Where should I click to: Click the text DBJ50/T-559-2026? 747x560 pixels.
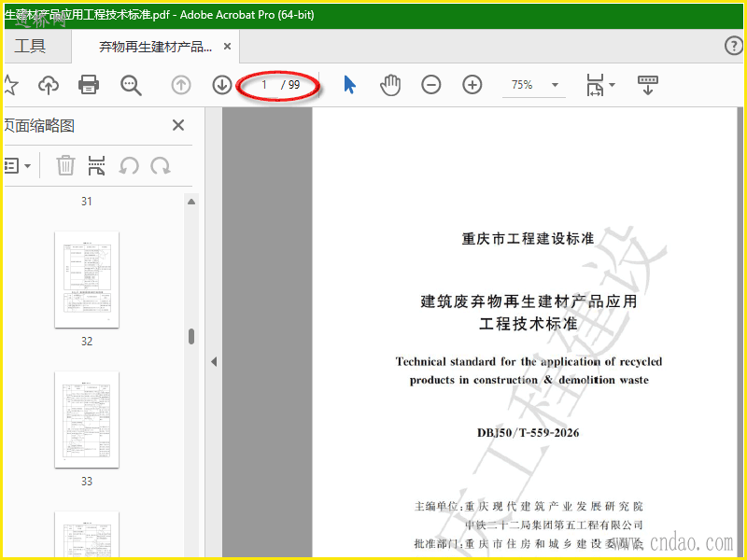[528, 433]
